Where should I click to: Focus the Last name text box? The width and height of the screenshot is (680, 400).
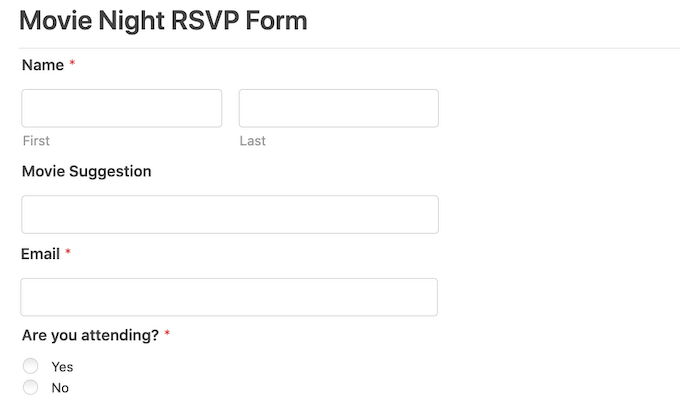pos(338,108)
